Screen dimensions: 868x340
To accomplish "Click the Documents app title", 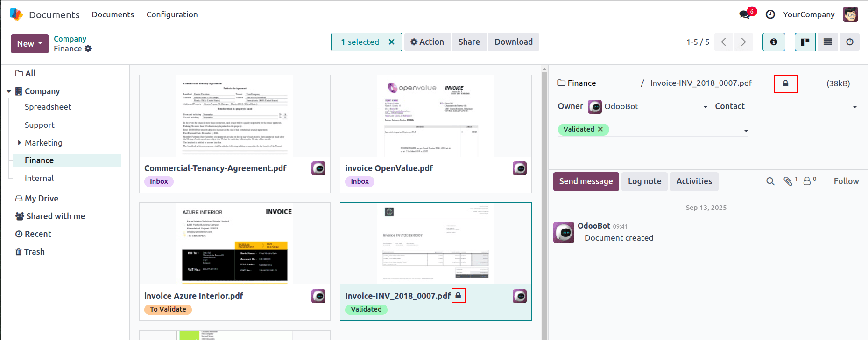I will pyautogui.click(x=54, y=15).
